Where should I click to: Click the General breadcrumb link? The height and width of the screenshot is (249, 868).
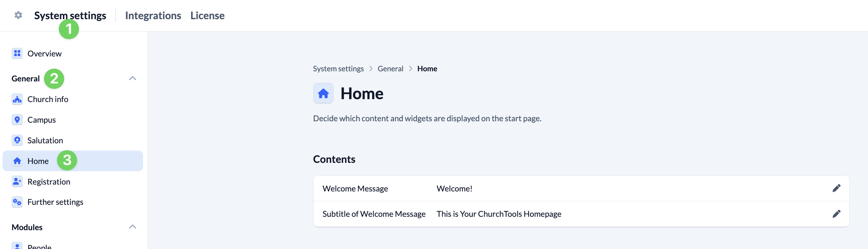point(390,69)
